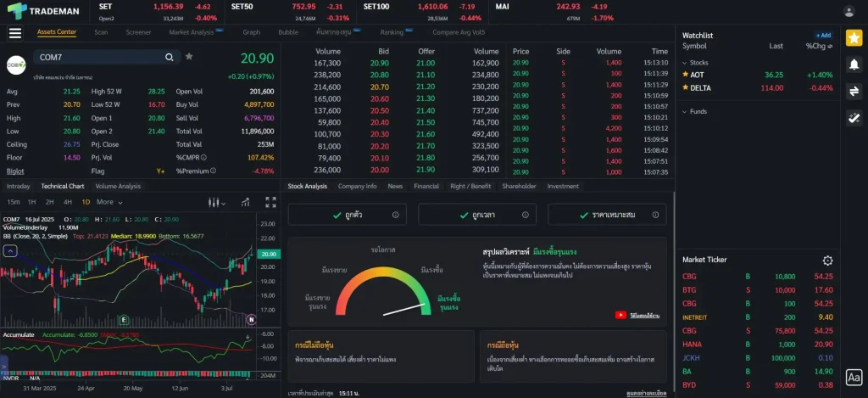
Task: Toggle the %Chg column switch in Watchlist
Action: click(x=832, y=46)
